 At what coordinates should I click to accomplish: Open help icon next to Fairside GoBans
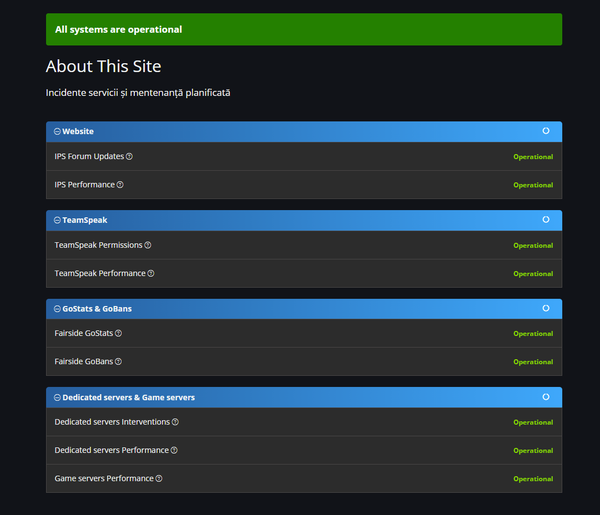pos(118,362)
